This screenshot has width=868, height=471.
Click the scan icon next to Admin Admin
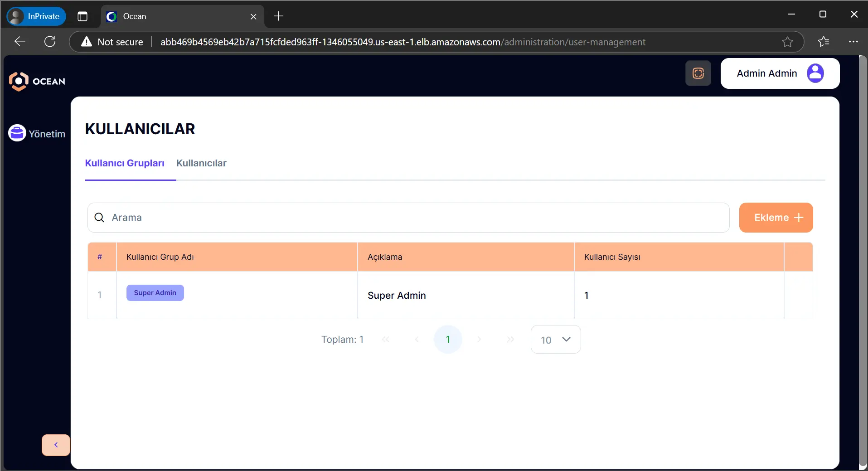698,73
